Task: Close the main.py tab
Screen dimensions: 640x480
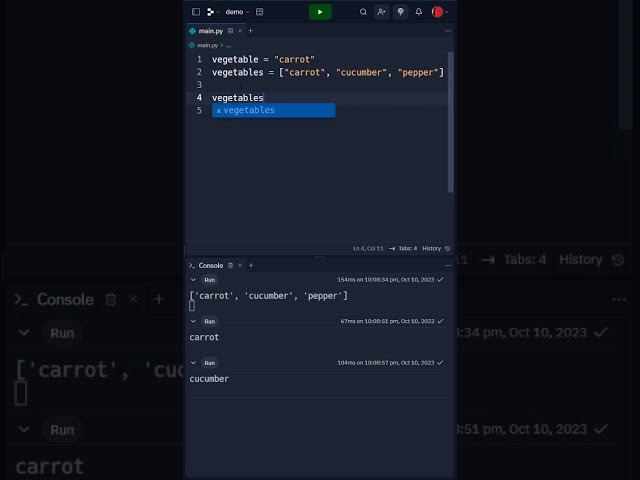Action: pyautogui.click(x=240, y=31)
